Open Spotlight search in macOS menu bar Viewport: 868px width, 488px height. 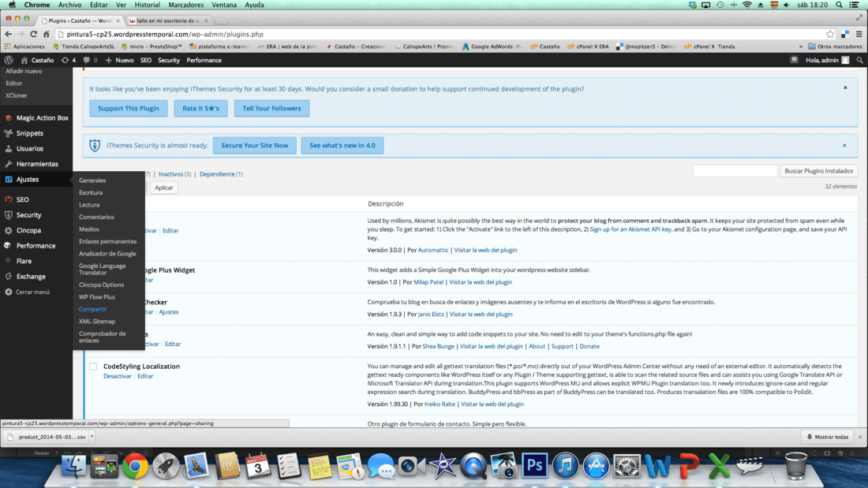click(x=840, y=5)
